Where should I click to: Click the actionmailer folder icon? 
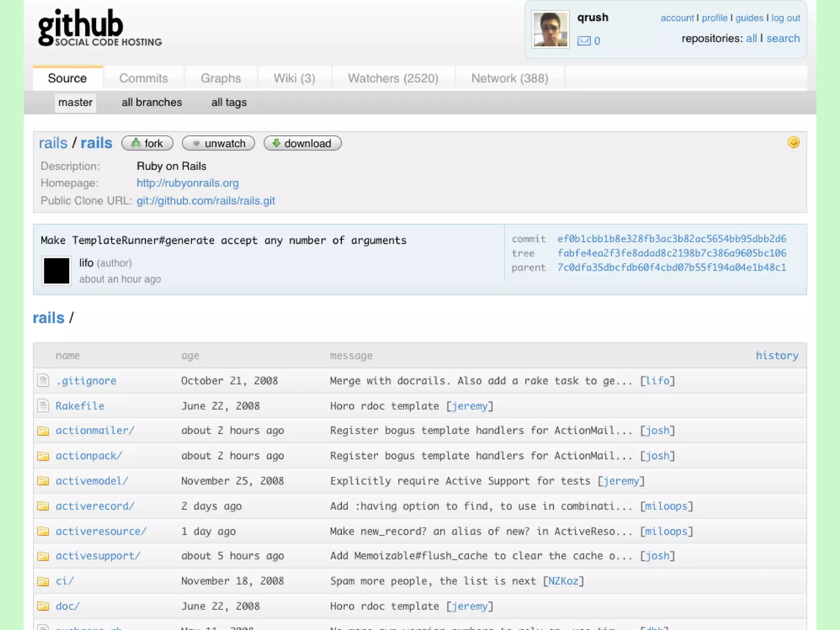coord(43,431)
